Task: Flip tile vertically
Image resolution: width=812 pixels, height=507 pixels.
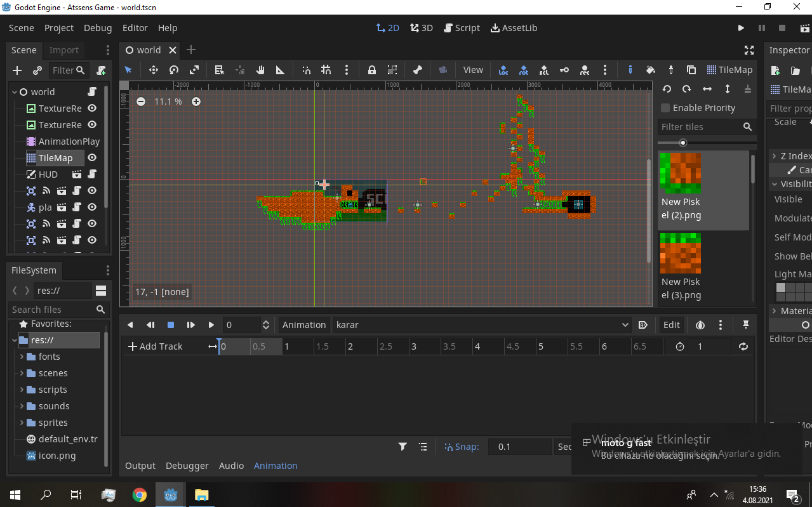Action: (728, 89)
